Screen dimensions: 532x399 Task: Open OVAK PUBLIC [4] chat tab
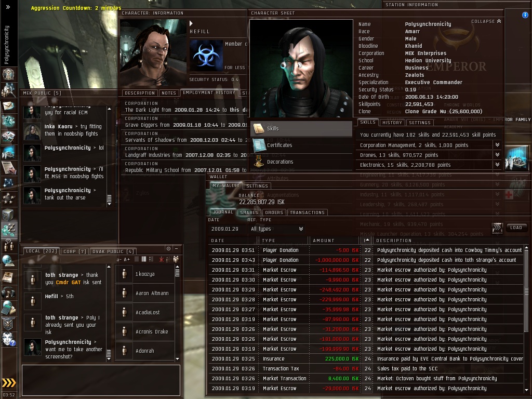pos(113,251)
